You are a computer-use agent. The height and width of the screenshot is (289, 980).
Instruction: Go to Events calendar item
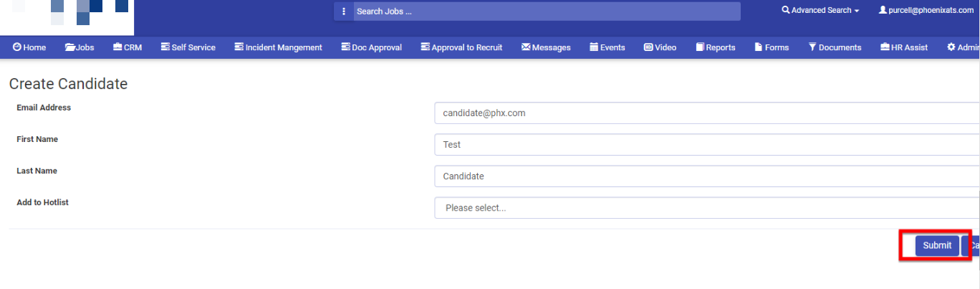607,47
